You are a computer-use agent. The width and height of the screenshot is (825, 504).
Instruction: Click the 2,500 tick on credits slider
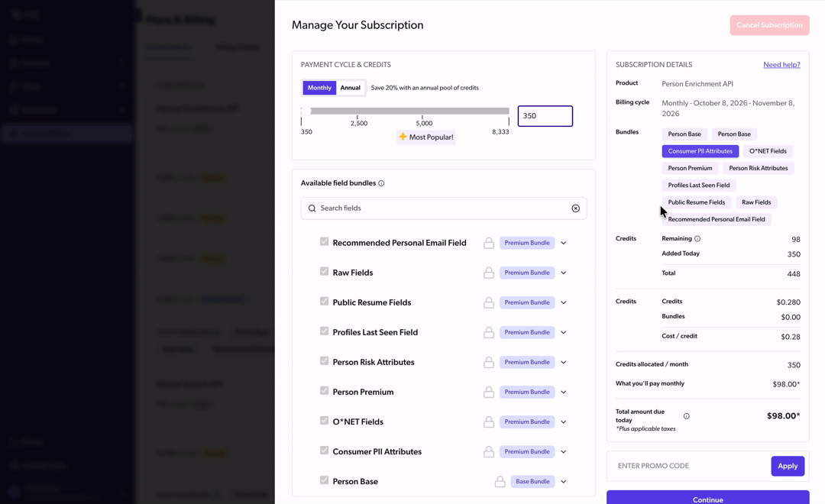(x=357, y=118)
